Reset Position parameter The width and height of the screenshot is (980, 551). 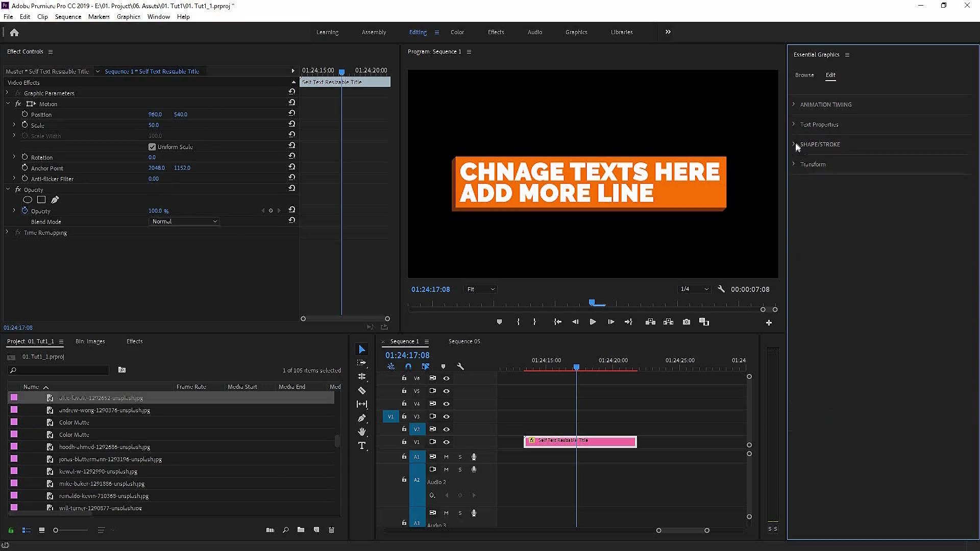click(291, 113)
